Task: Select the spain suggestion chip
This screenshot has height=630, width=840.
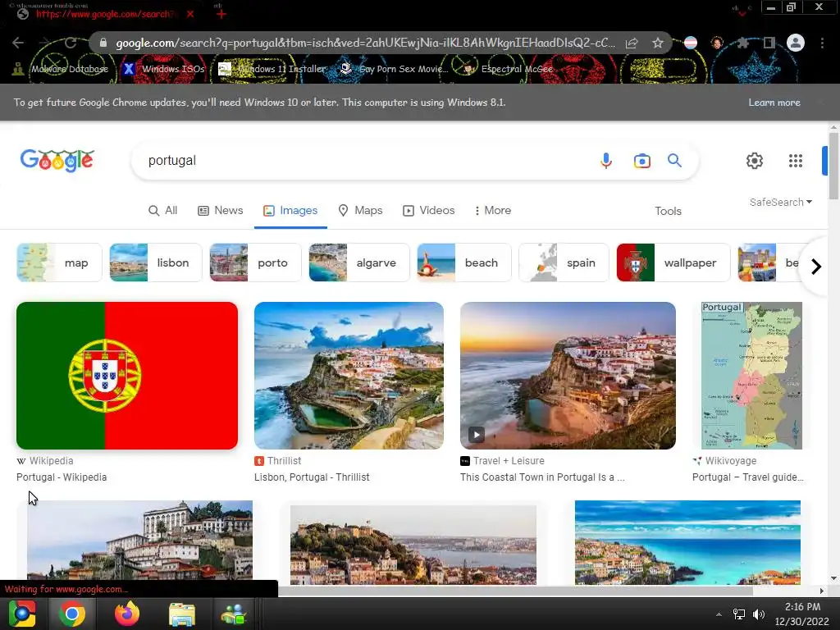Action: tap(564, 262)
